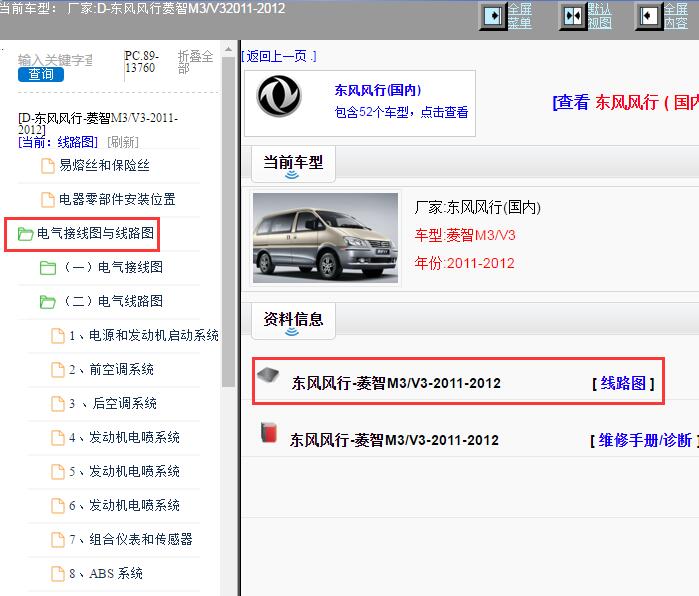Open 4、发动机电喷系统
Viewport: 699px width, 596px height.
tap(124, 437)
